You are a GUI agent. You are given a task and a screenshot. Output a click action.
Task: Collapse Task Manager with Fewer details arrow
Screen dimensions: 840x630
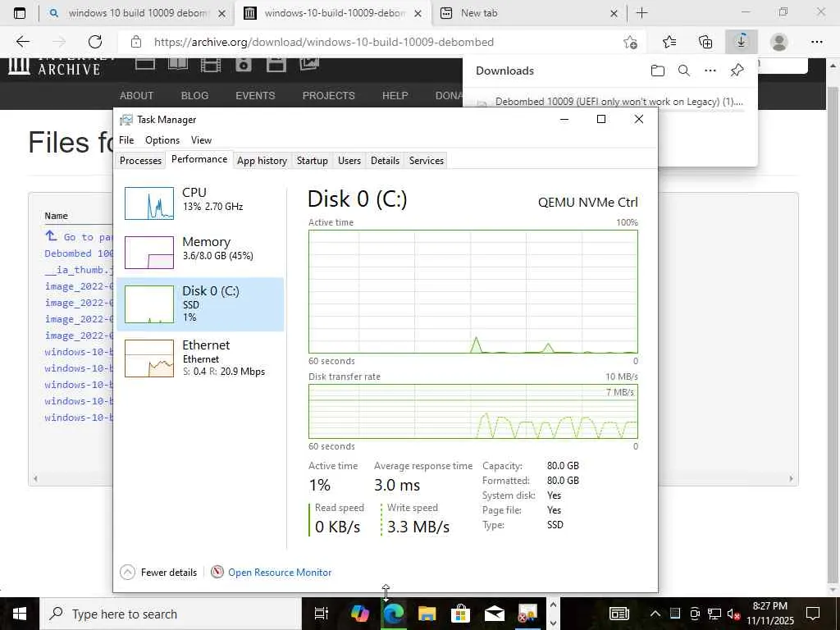(x=127, y=572)
